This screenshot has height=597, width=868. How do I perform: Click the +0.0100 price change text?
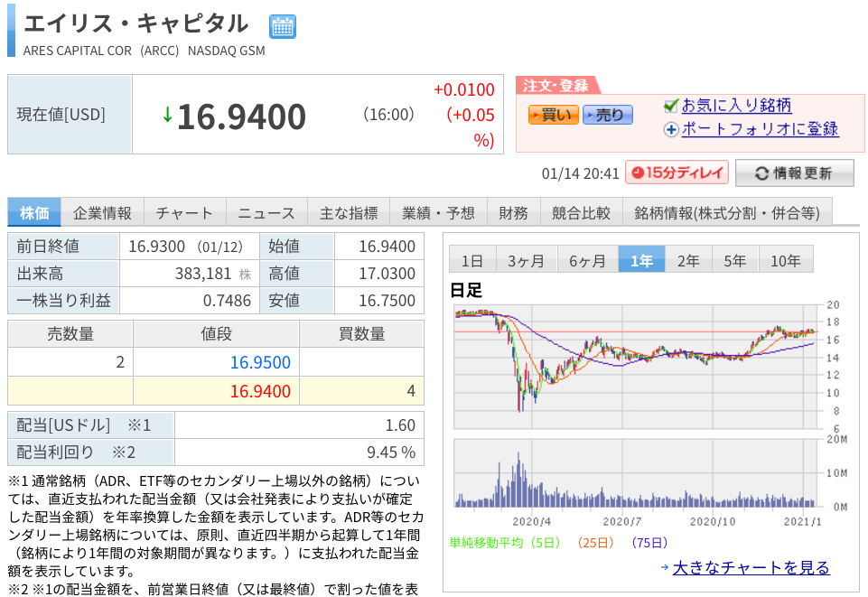point(464,89)
